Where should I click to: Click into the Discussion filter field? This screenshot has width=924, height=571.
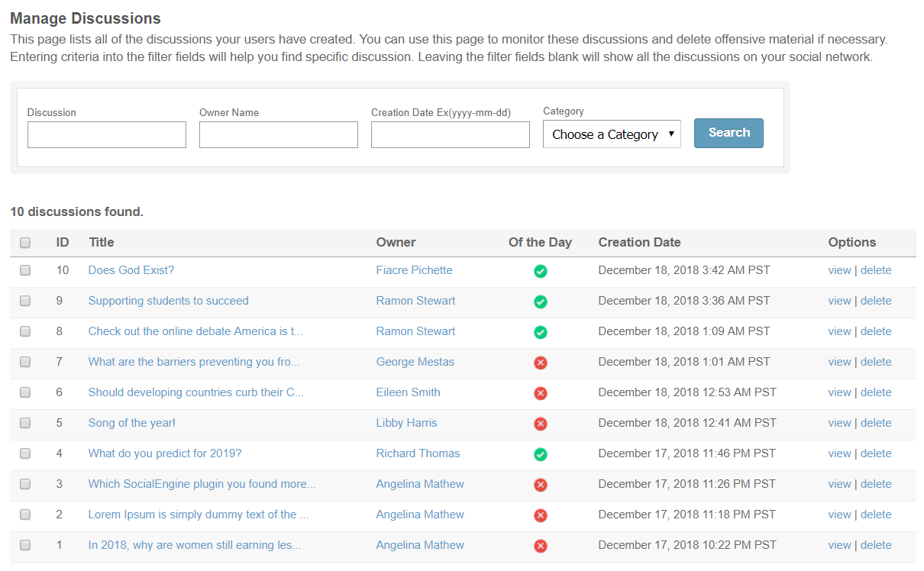[x=107, y=135]
